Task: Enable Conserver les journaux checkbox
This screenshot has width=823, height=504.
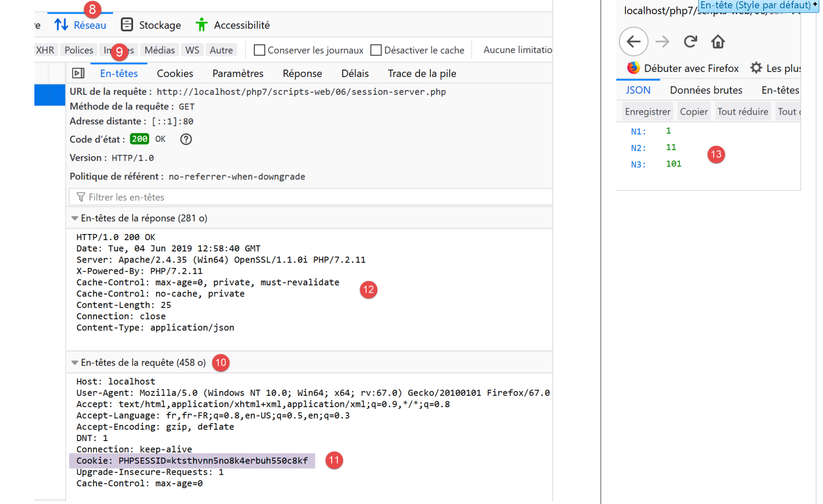Action: 259,50
